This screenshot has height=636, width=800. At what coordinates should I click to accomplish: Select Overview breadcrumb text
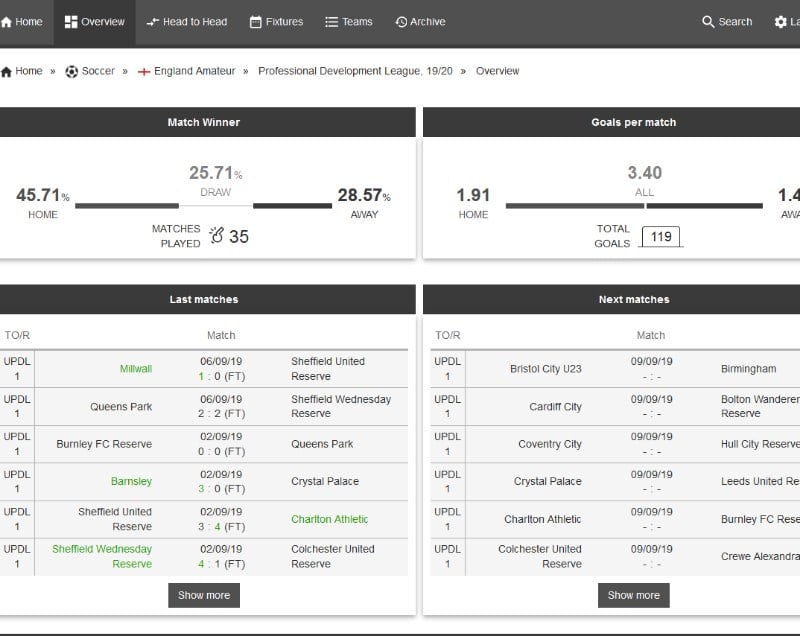[497, 71]
